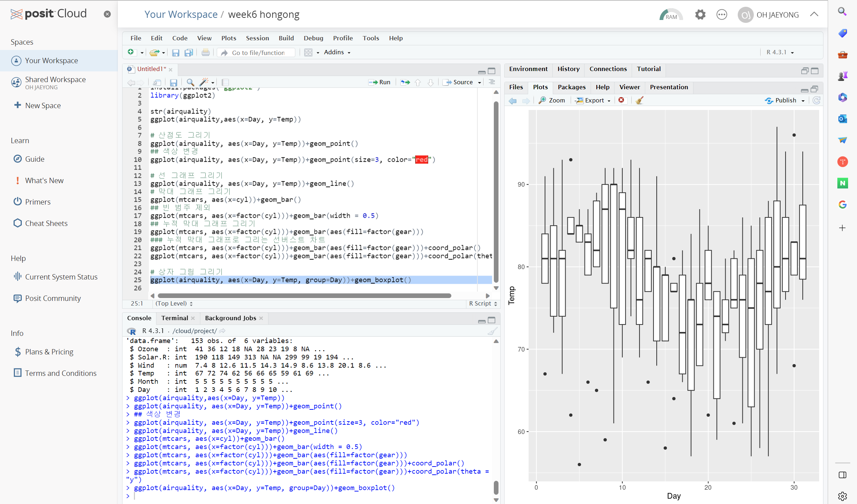Open the Tools menu

coord(371,38)
